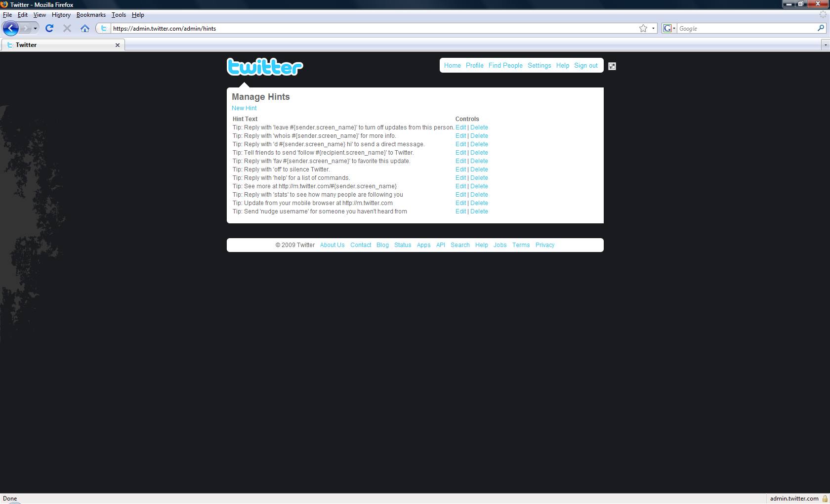Click the URL address field
Screen dimensions: 830x504
(374, 28)
